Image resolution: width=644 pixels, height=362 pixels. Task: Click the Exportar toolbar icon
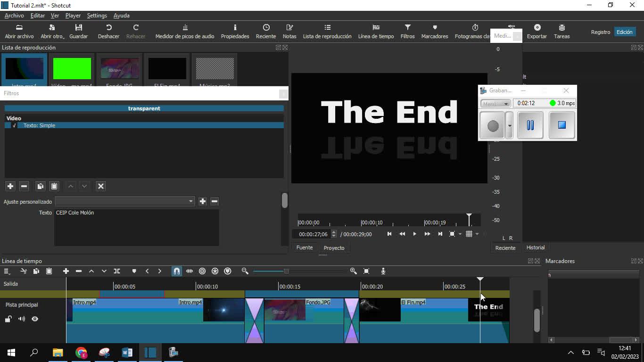tap(537, 32)
